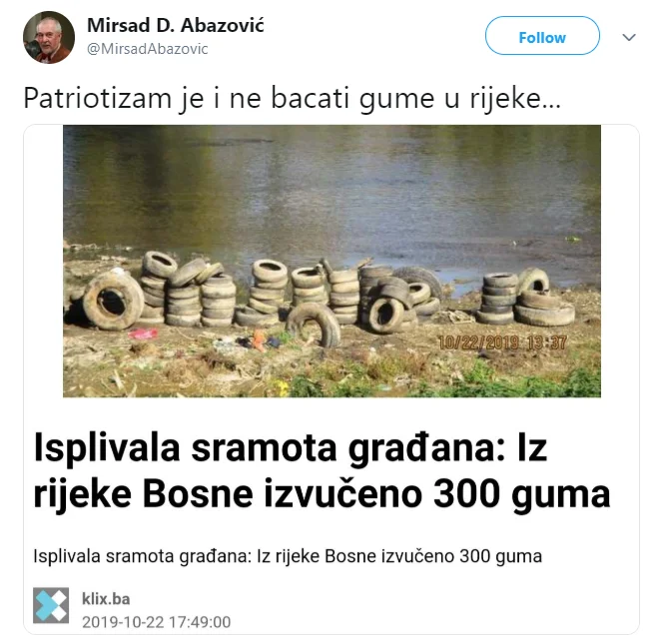Open Mirsad D. Abazović's profile avatar
The height and width of the screenshot is (644, 653).
point(49,38)
